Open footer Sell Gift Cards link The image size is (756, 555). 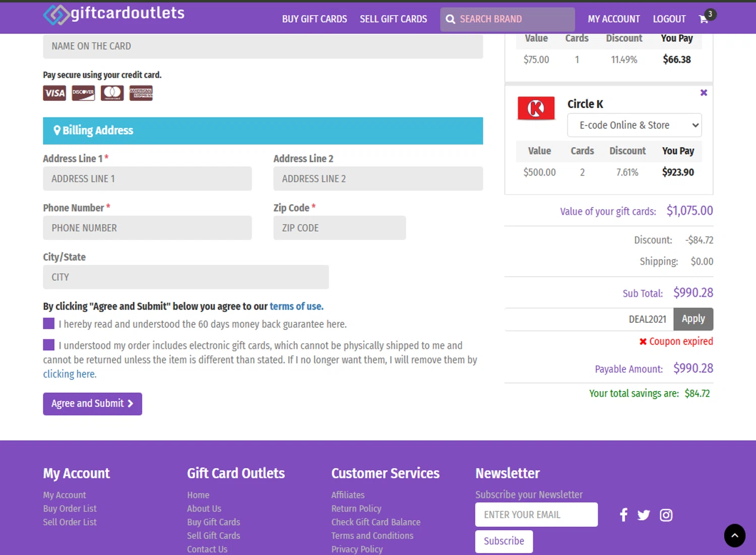[x=214, y=536]
